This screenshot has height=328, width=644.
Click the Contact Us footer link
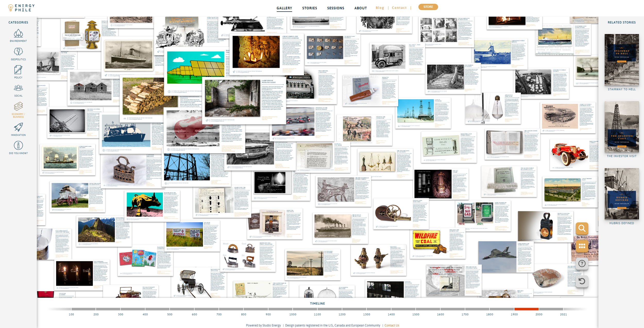pos(392,325)
